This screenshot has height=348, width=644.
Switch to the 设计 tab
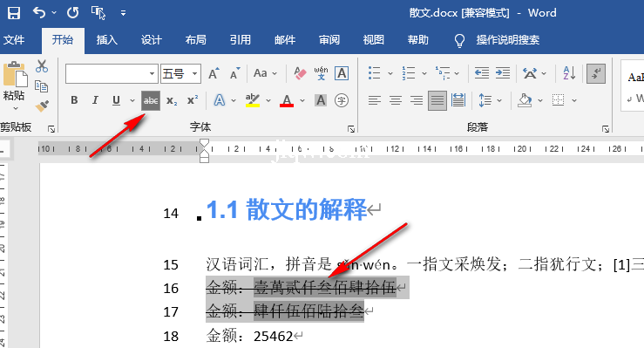152,40
